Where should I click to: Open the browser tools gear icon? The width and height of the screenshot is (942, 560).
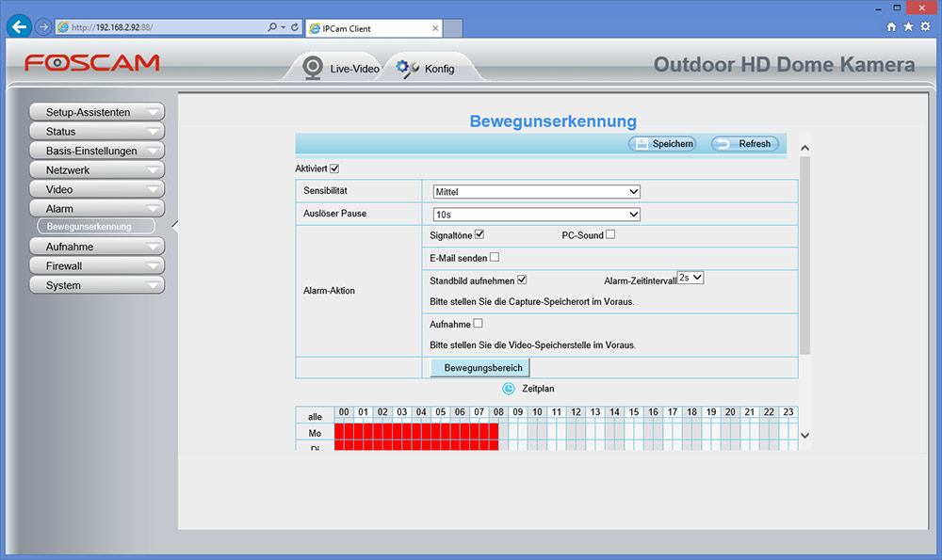(x=925, y=27)
